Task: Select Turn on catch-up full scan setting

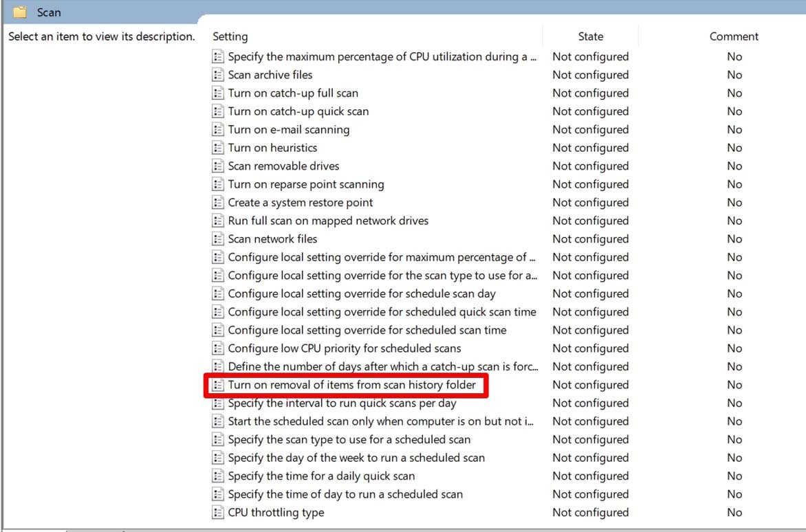Action: point(293,93)
